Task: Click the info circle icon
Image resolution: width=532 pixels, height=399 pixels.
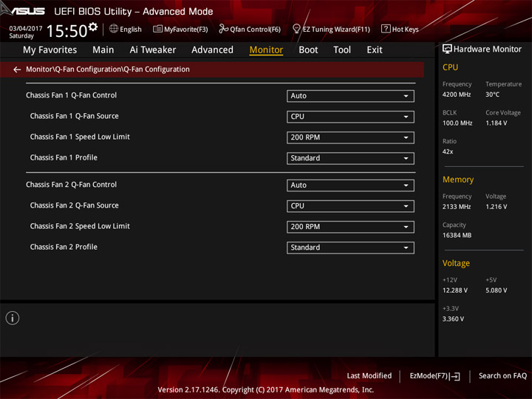Action: click(13, 318)
